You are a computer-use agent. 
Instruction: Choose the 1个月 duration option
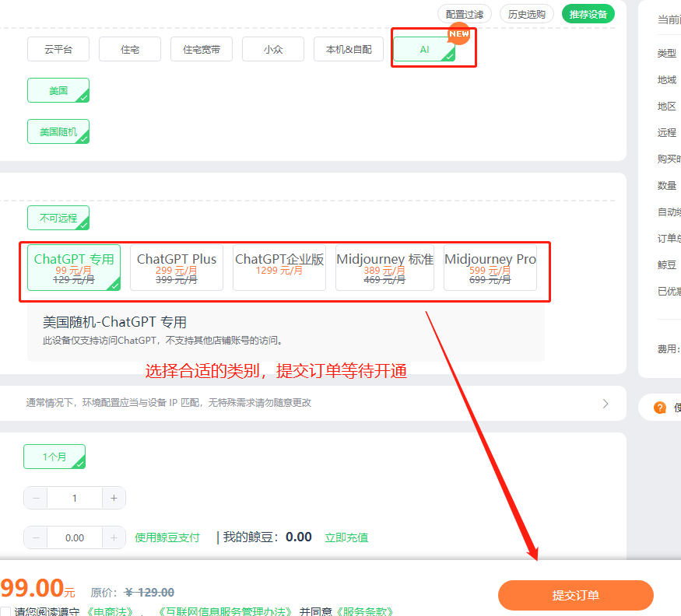click(x=54, y=457)
